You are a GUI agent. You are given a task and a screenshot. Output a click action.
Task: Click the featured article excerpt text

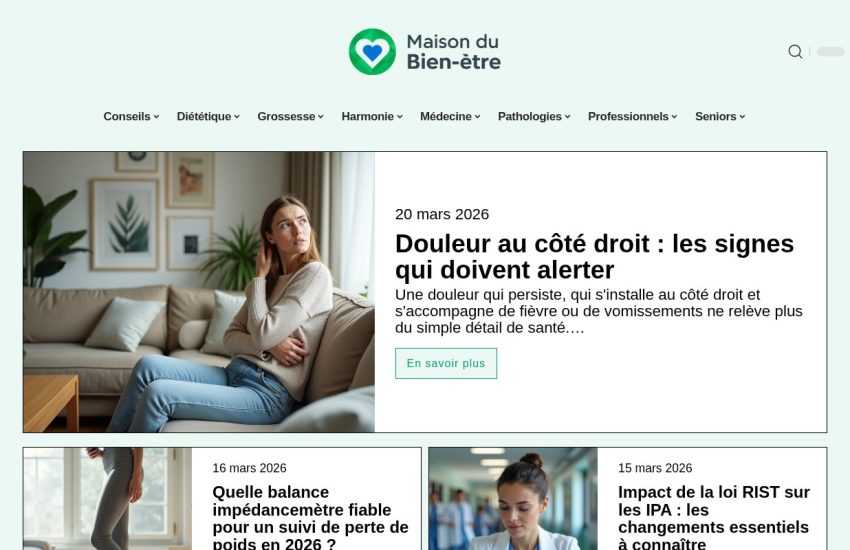(x=598, y=312)
